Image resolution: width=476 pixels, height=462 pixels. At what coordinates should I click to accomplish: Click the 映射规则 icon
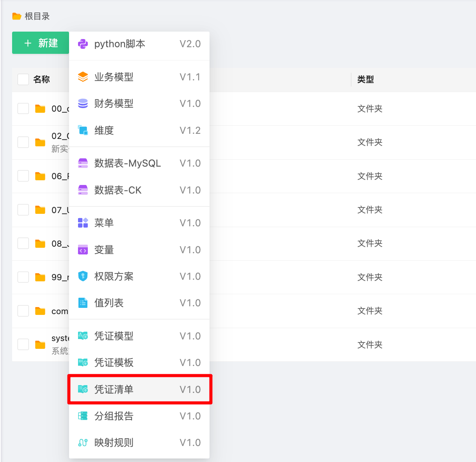[x=83, y=442]
